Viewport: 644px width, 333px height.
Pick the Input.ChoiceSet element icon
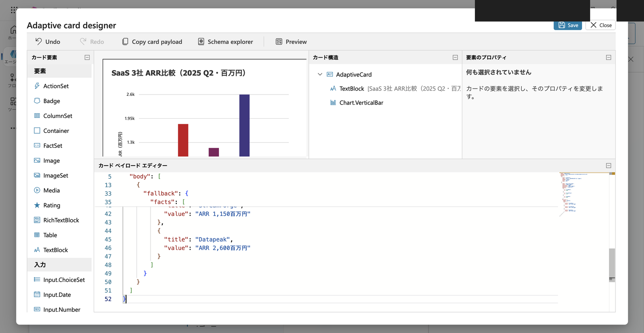(37, 279)
